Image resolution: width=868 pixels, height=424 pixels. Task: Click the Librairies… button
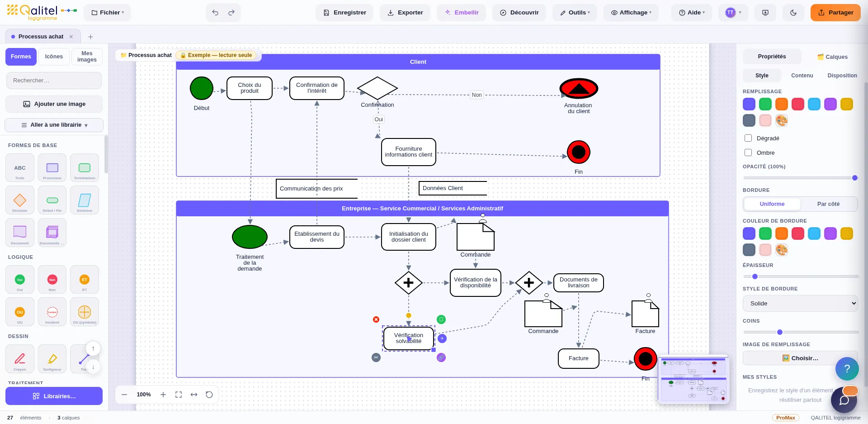[x=54, y=396]
